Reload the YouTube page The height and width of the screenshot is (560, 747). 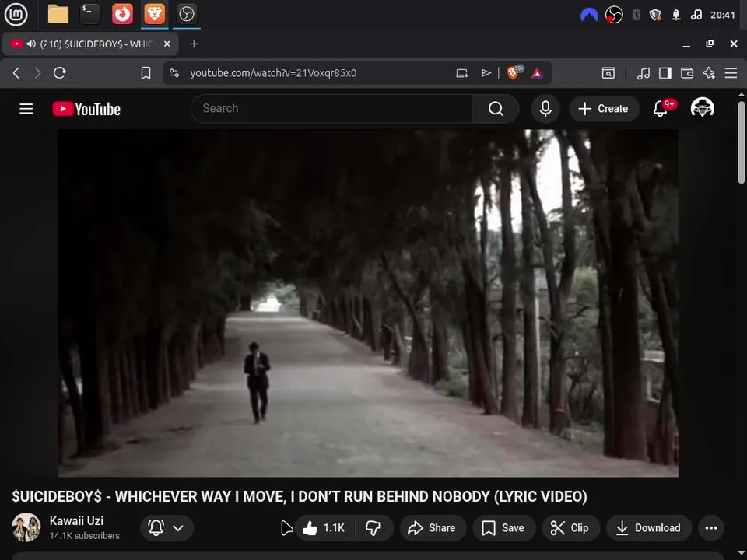60,73
